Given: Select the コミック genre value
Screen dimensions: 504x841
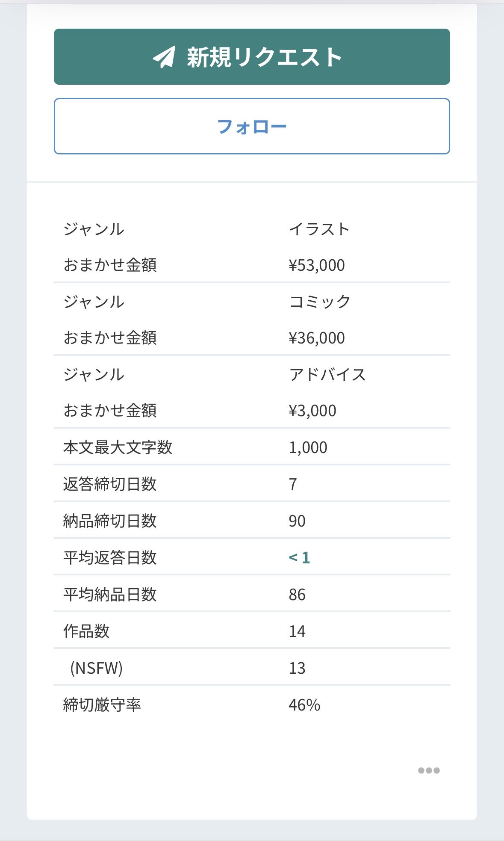Looking at the screenshot, I should tap(320, 302).
